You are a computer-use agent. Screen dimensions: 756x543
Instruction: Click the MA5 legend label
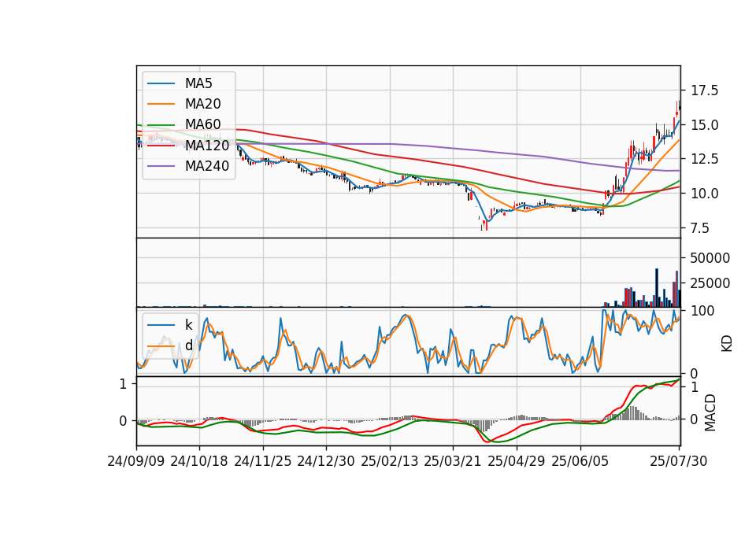(198, 83)
